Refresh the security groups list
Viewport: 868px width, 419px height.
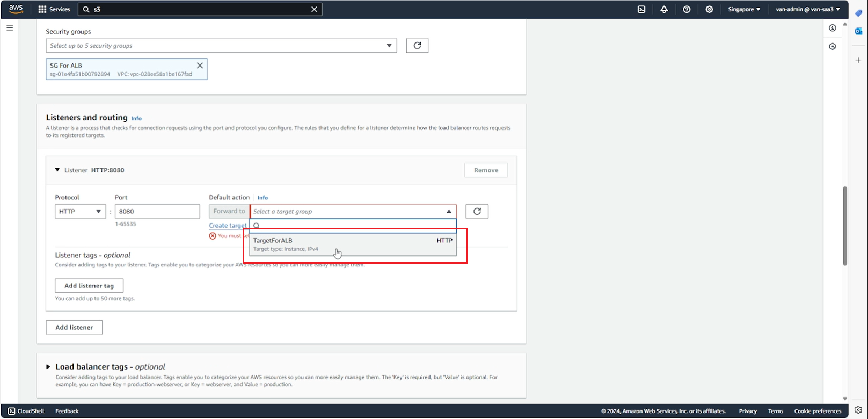(x=417, y=46)
